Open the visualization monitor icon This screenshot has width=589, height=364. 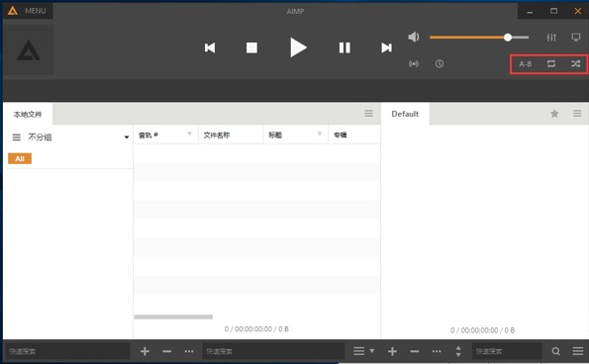576,38
